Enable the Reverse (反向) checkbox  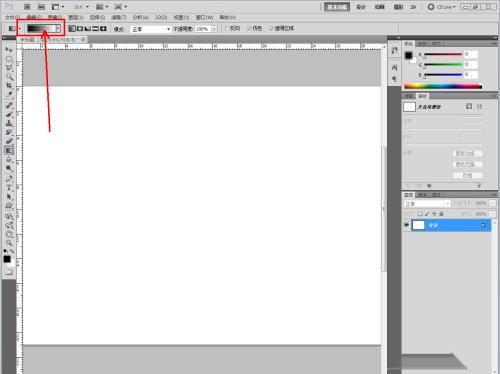[227, 29]
